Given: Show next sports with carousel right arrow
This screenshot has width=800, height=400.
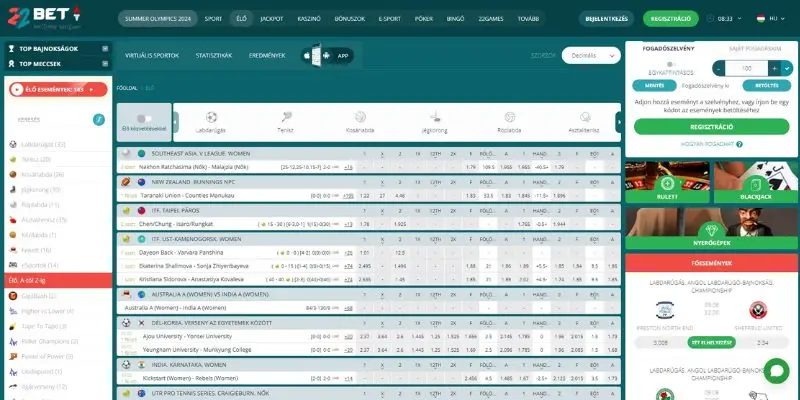Looking at the screenshot, I should (618, 122).
